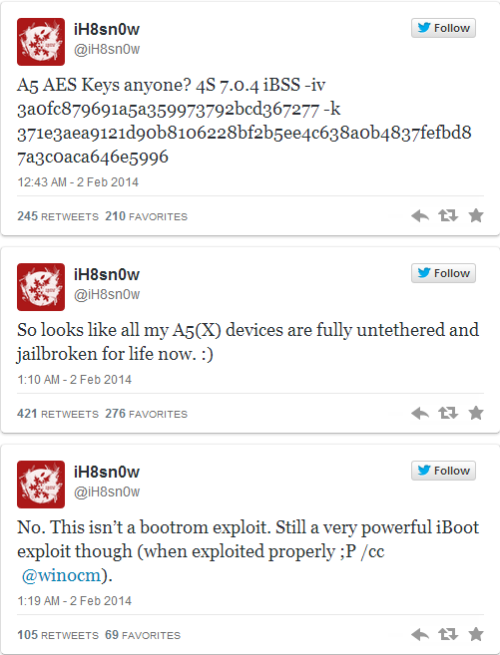This screenshot has height=655, width=500.
Task: Open @iH8sn0w handle on third tweet
Action: (107, 492)
